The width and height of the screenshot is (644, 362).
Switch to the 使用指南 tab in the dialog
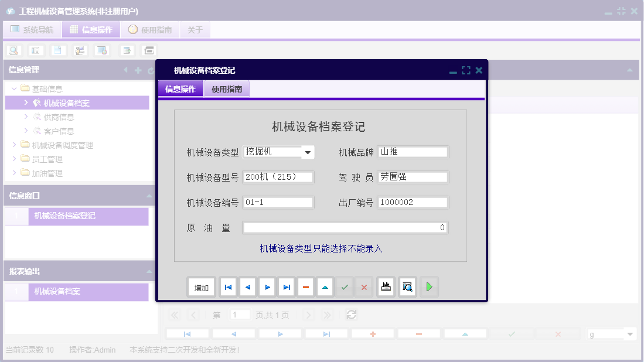(227, 89)
